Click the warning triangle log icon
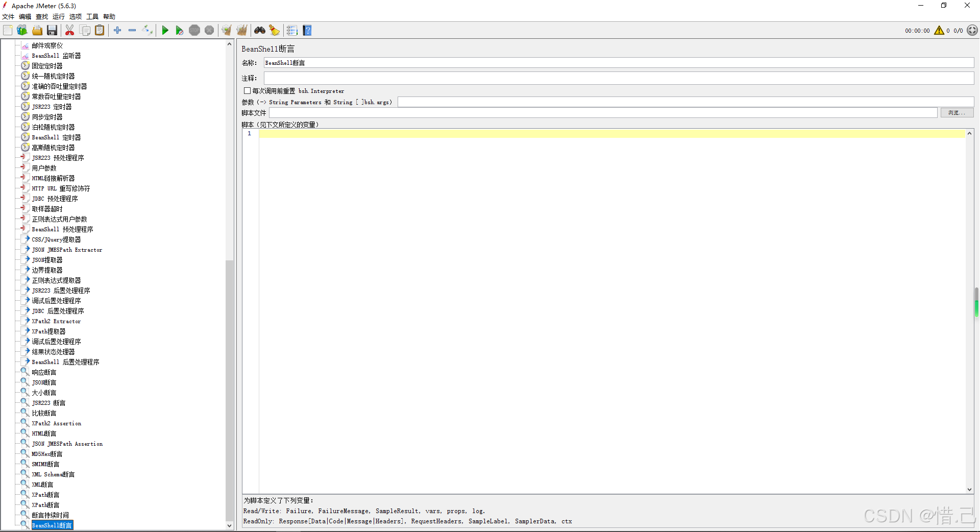 939,31
